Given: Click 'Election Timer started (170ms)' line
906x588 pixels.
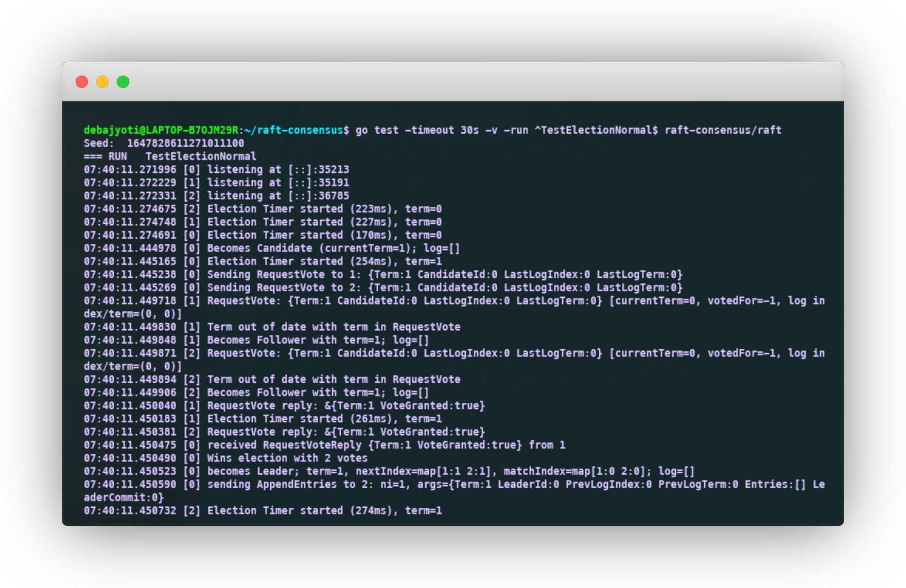Looking at the screenshot, I should [x=263, y=235].
